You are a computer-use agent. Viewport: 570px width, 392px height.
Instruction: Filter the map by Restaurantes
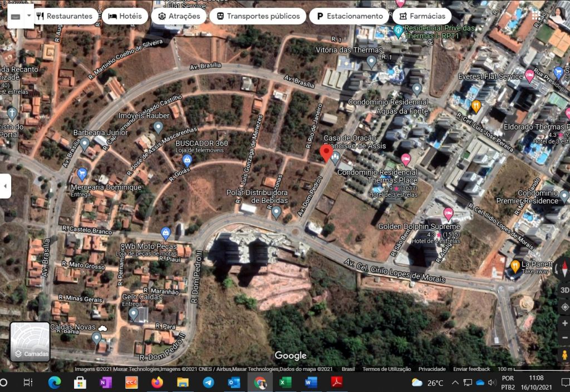pos(65,16)
